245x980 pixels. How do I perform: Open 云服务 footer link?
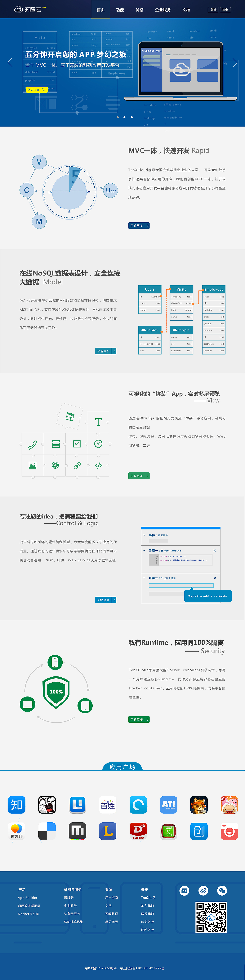[69, 897]
